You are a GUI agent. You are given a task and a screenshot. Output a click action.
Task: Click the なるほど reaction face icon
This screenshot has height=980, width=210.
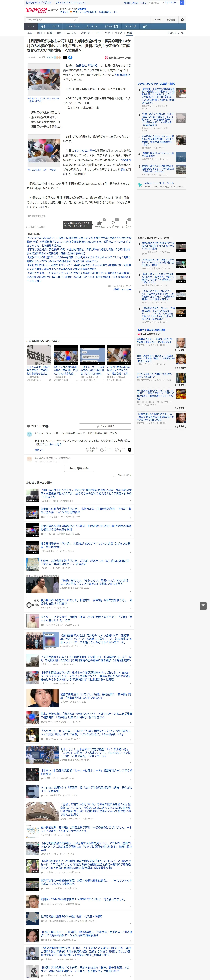pyautogui.click(x=102, y=450)
